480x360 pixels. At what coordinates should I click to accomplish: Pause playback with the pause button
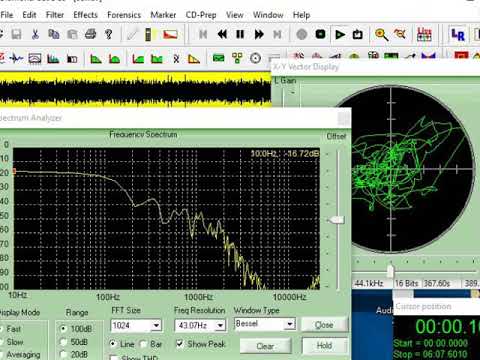(x=240, y=34)
